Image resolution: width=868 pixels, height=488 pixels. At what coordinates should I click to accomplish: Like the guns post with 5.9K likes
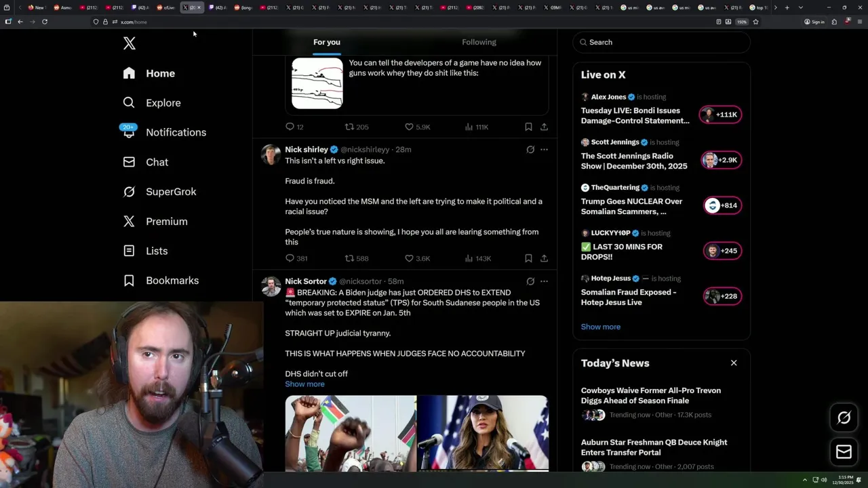(x=417, y=127)
